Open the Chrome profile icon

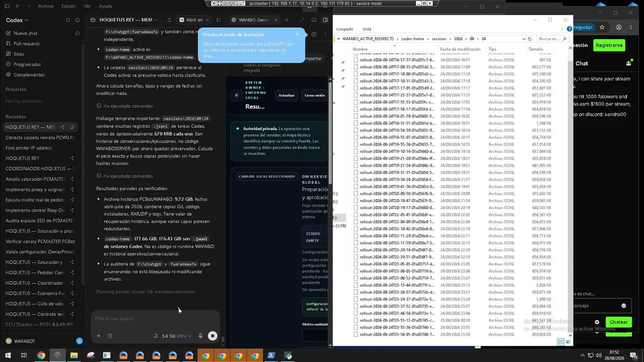(618, 27)
